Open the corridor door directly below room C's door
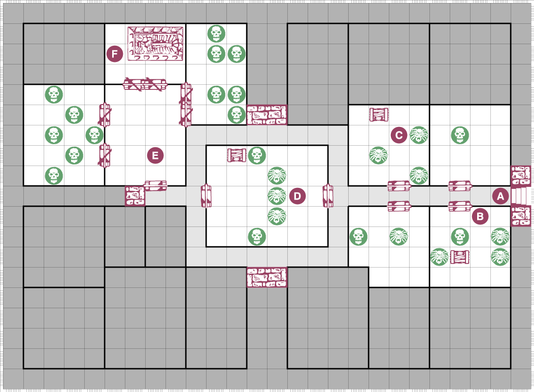 coord(399,206)
